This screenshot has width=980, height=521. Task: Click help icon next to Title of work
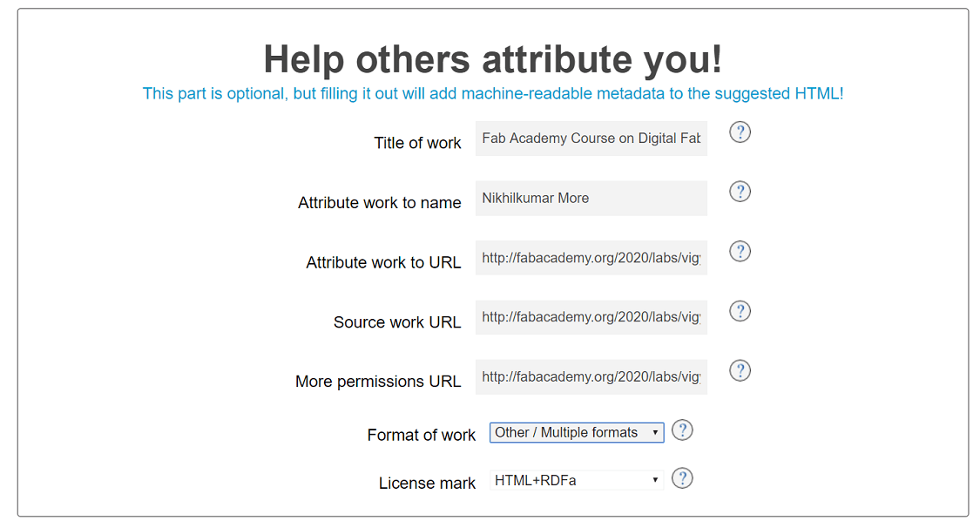(x=740, y=132)
